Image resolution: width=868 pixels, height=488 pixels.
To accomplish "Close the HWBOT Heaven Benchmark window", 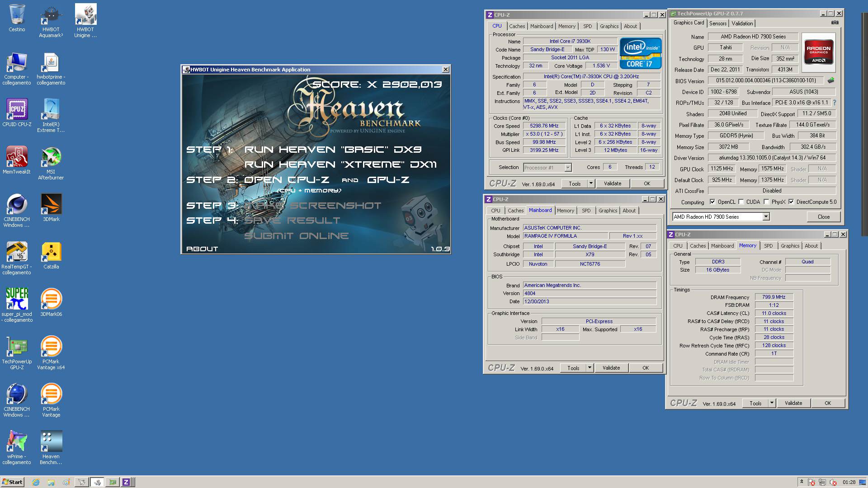I will [446, 69].
